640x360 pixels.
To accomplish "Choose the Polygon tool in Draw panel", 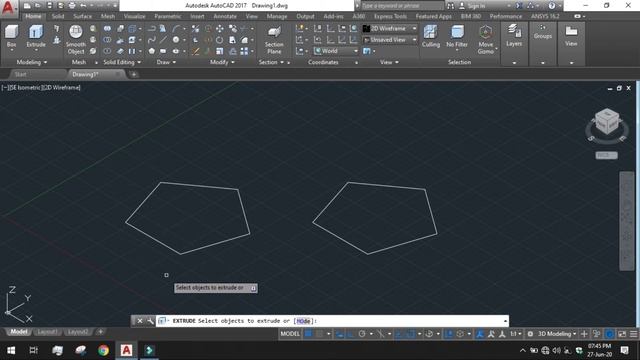I will 151,51.
